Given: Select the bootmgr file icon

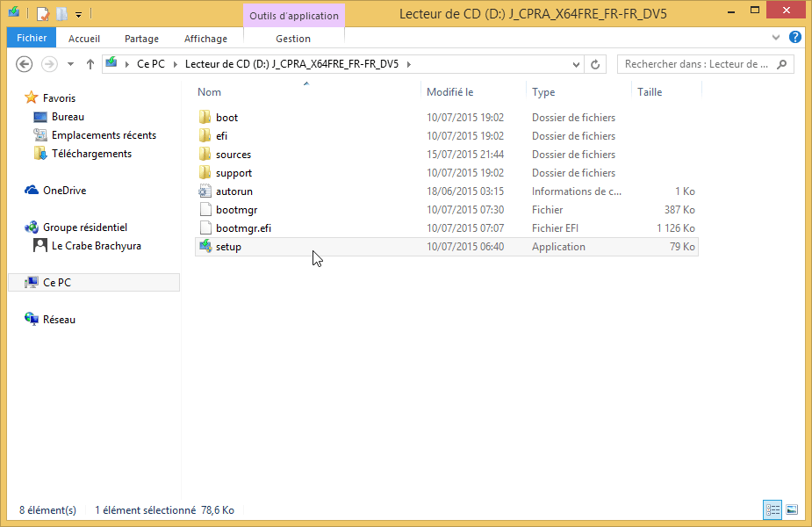Looking at the screenshot, I should (205, 209).
